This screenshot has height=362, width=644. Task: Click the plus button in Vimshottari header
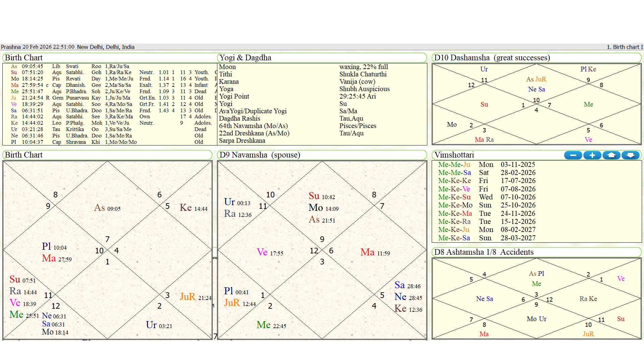592,155
